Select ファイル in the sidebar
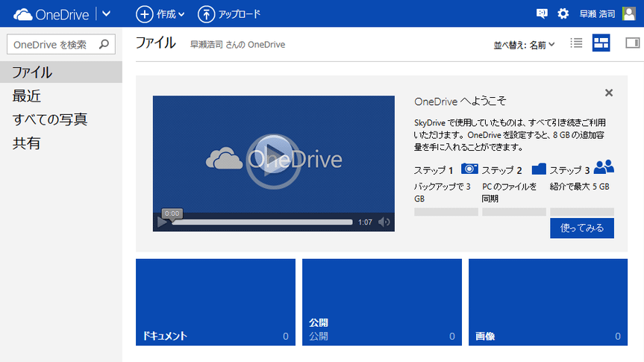Image resolution: width=644 pixels, height=362 pixels. point(60,72)
